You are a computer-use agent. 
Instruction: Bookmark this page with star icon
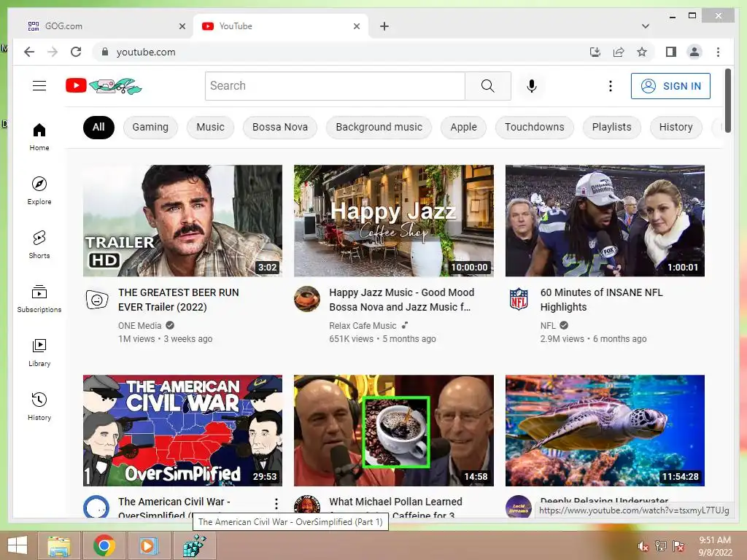[x=642, y=52]
